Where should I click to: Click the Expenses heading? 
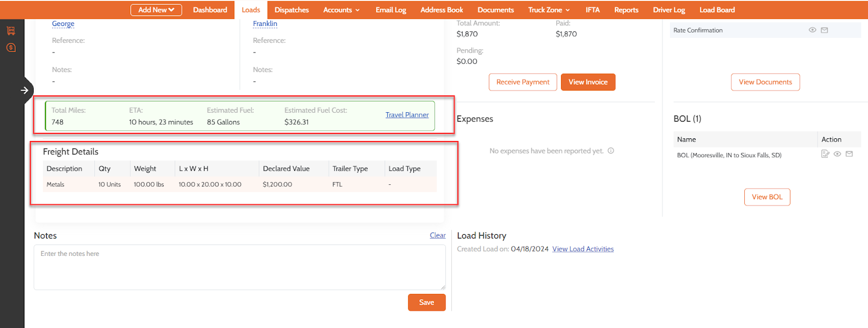pos(475,119)
